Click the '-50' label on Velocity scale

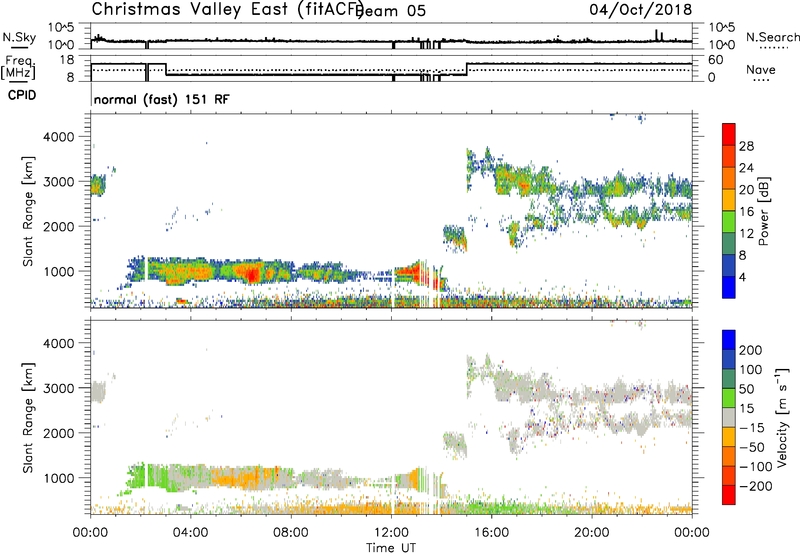coord(752,447)
